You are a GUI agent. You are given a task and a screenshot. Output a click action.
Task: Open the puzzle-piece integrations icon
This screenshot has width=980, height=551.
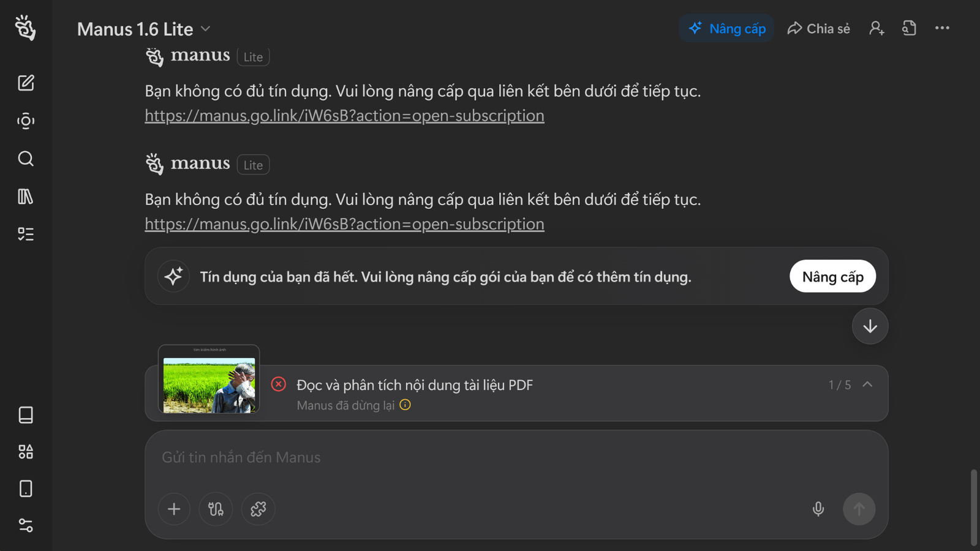(258, 509)
